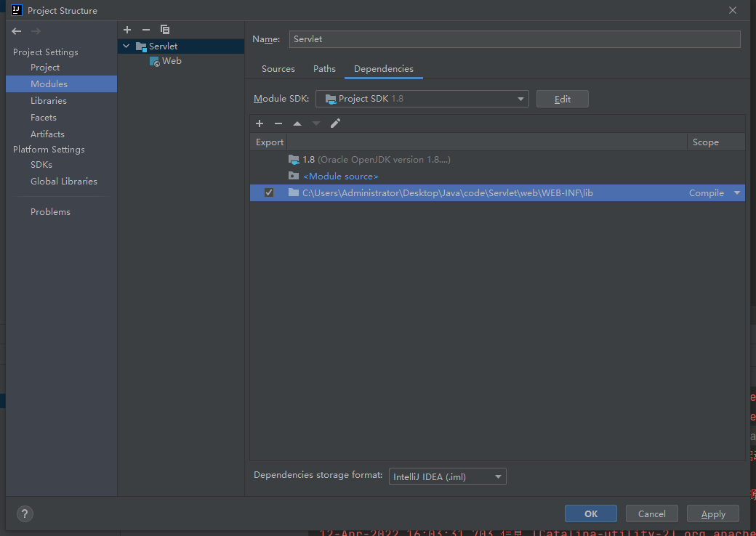Add a dependency with plus button
Viewport: 756px width, 536px height.
click(x=260, y=123)
